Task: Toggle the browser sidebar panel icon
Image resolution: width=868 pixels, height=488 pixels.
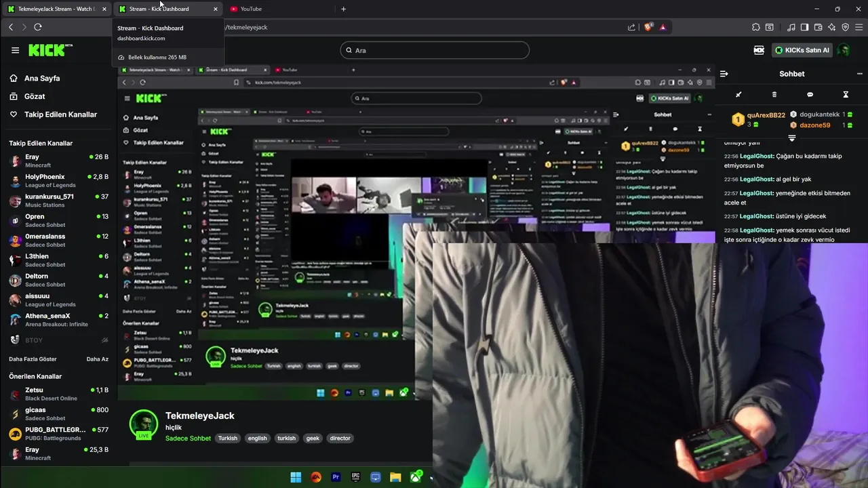Action: (x=805, y=27)
